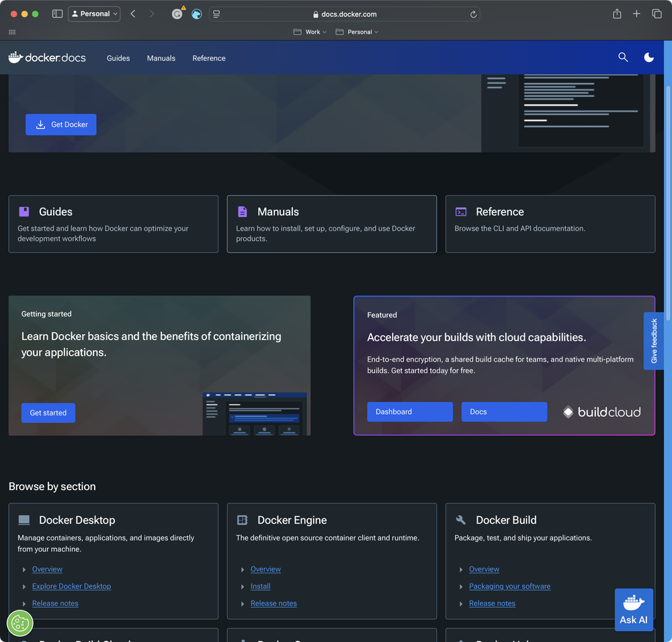Click arrow beside Explore Docker Desktop

(x=24, y=587)
